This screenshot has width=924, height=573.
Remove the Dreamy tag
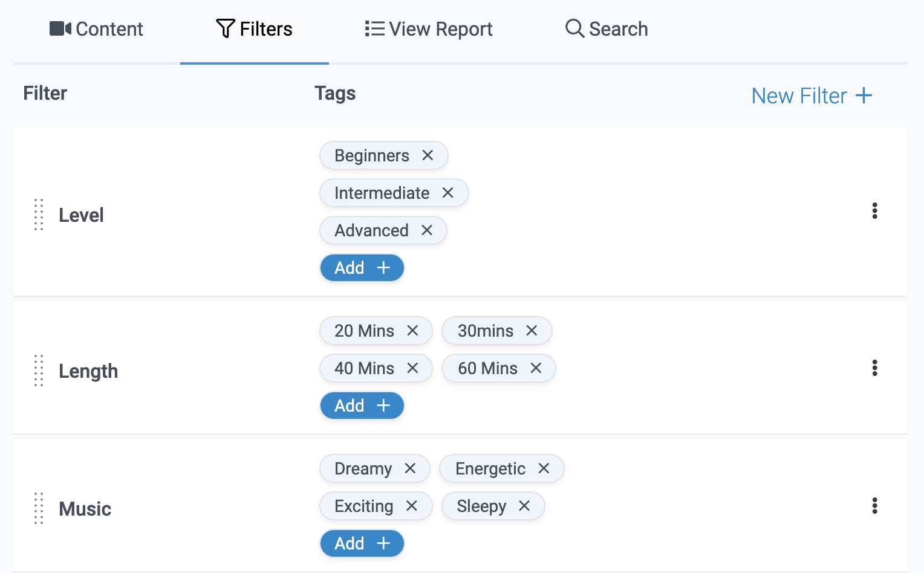click(x=410, y=468)
